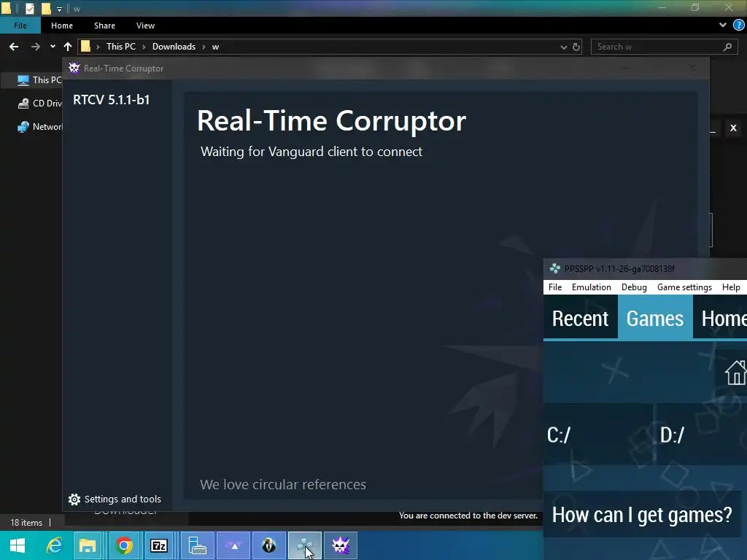Expand the chevron after Downloads in address bar
The image size is (747, 560).
[204, 47]
